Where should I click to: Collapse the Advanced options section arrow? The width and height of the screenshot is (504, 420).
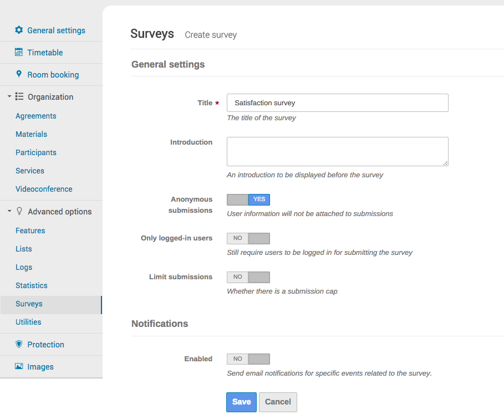click(9, 211)
